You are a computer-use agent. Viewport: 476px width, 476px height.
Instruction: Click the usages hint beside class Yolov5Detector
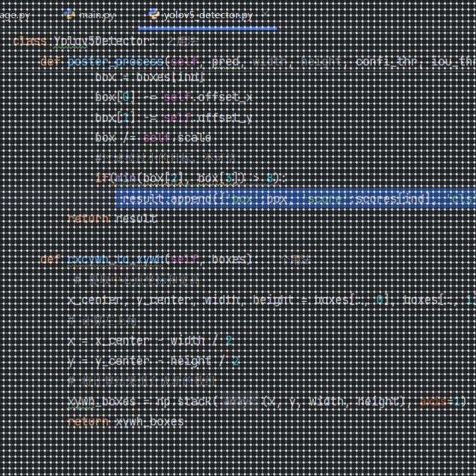pyautogui.click(x=183, y=41)
